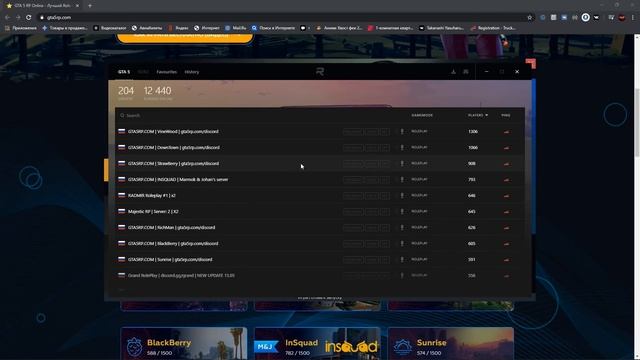
Task: Select the GTA5RP.COM BlackBerry server row
Action: [x=320, y=243]
